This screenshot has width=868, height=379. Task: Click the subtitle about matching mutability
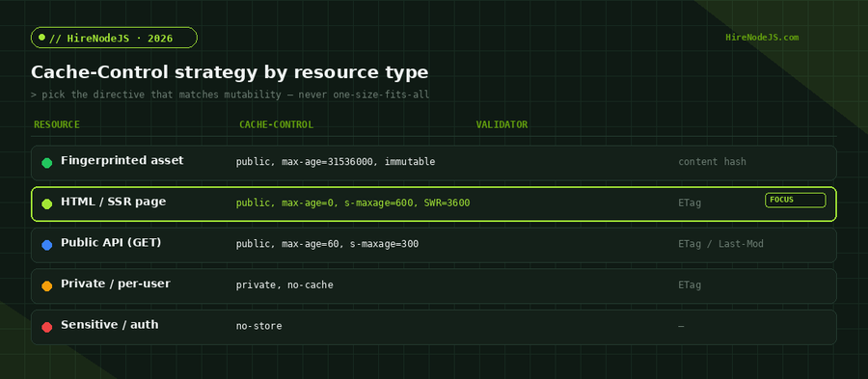(x=231, y=95)
